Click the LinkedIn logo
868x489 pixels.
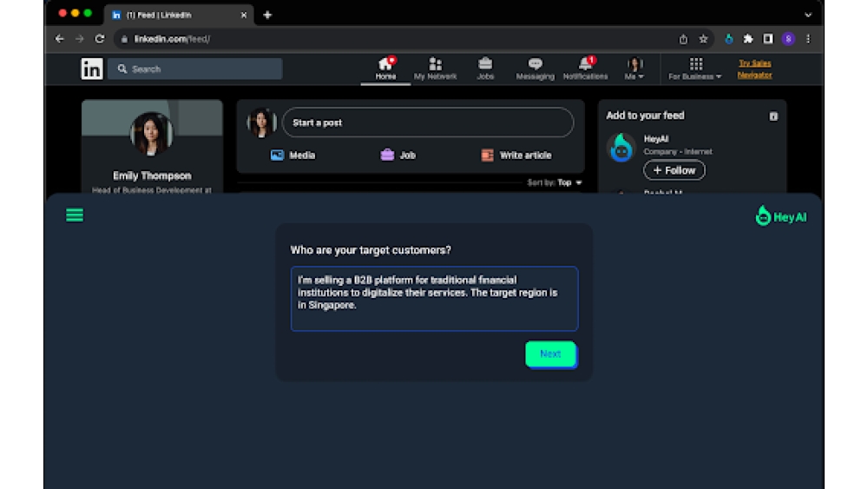coord(92,69)
